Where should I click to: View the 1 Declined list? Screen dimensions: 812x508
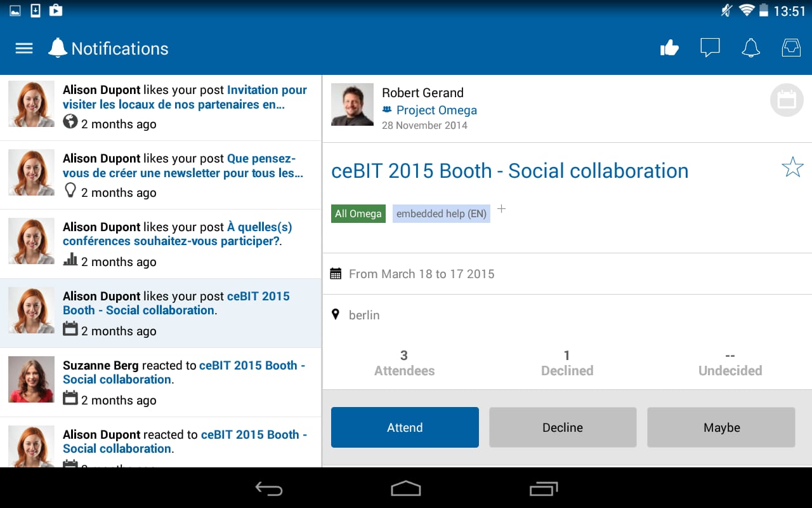(567, 363)
